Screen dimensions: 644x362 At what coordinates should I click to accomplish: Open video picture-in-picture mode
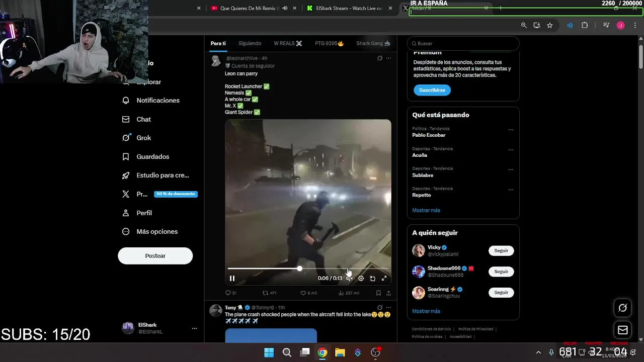click(x=372, y=278)
